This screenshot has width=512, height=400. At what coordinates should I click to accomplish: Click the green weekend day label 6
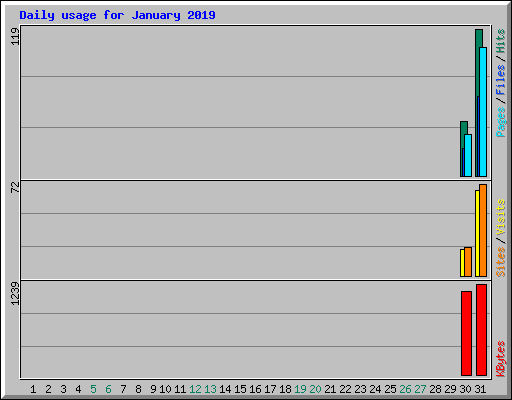108,389
